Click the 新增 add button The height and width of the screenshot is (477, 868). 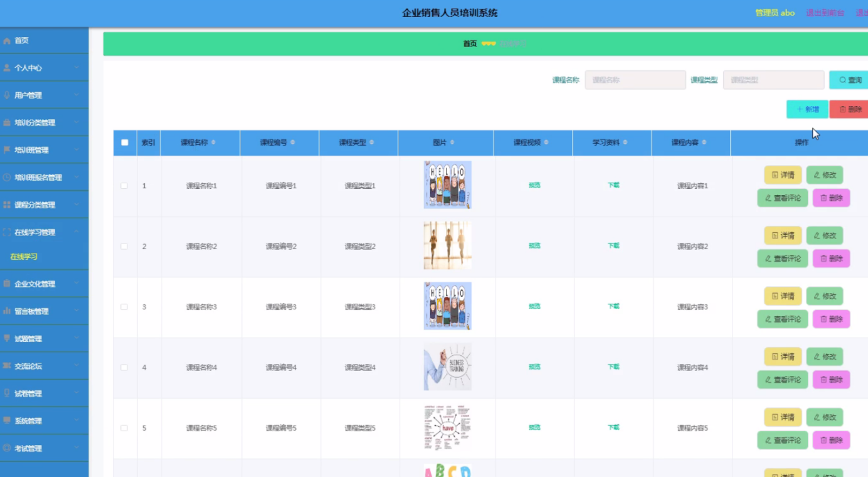[807, 109]
